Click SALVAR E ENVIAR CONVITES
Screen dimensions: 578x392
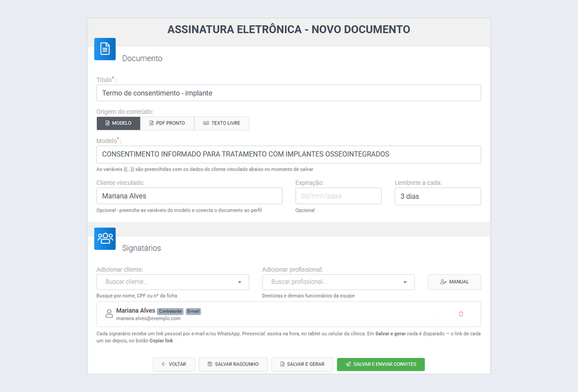pyautogui.click(x=381, y=364)
